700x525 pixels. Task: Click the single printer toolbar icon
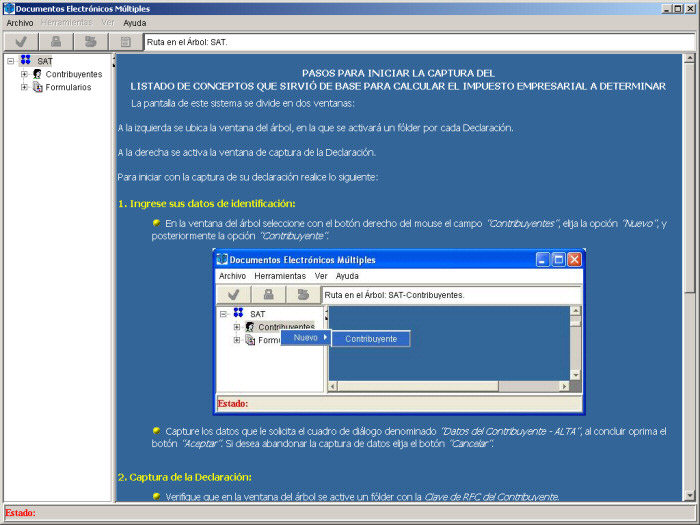point(56,42)
